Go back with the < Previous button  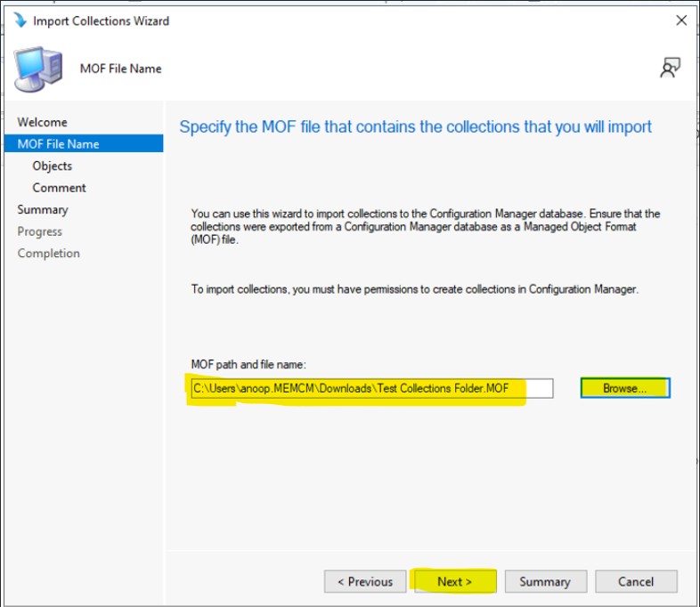(365, 581)
